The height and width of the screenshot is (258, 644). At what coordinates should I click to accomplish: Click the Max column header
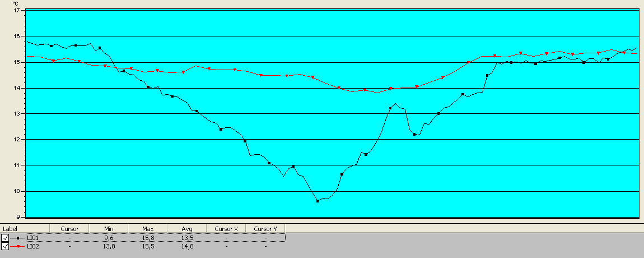pyautogui.click(x=148, y=228)
